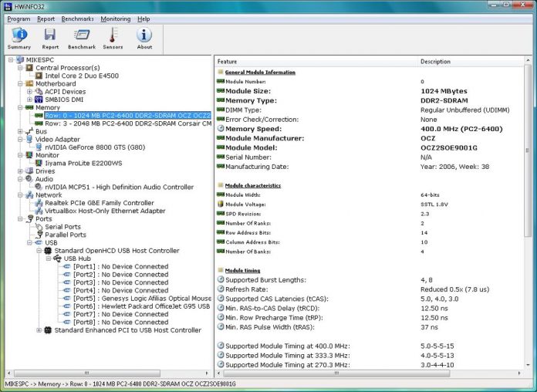Click the USB Hub icon
Screen dimensions: 537x392
pos(58,259)
